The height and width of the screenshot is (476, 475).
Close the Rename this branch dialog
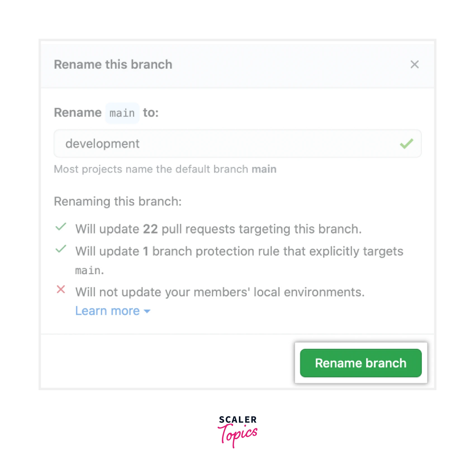(414, 64)
